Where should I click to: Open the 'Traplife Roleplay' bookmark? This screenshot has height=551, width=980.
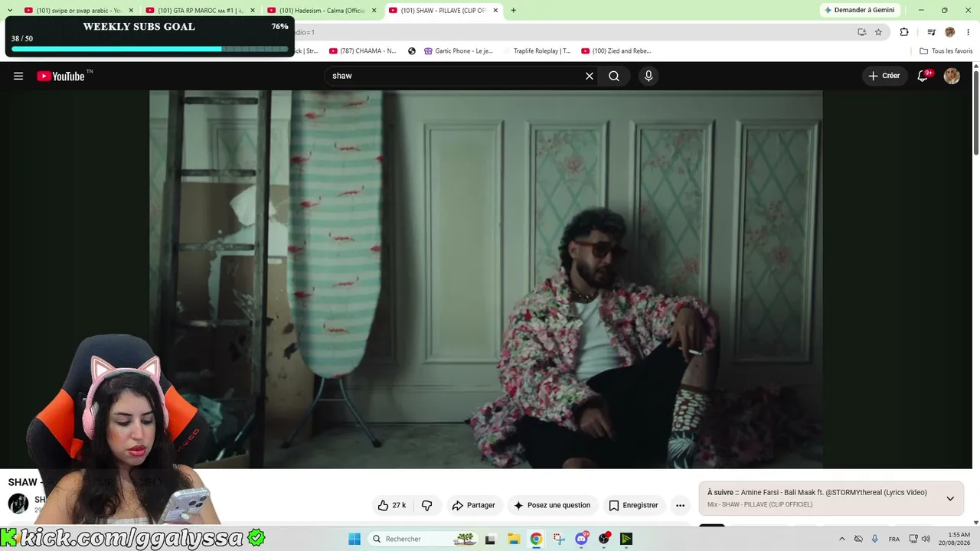[537, 51]
